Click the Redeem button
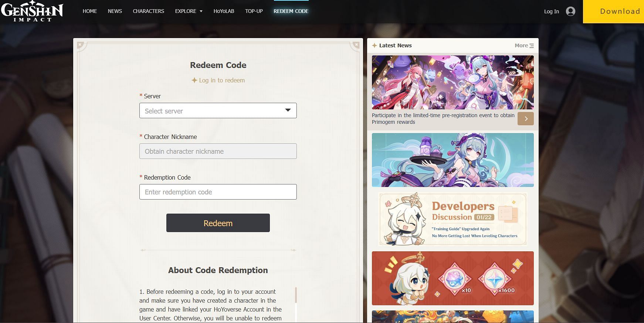 [x=218, y=223]
